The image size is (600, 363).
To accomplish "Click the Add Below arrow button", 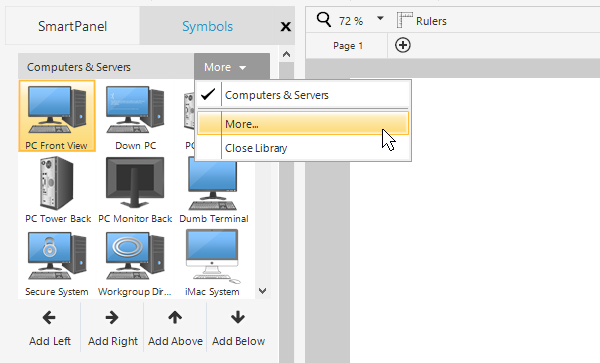I will (x=238, y=327).
